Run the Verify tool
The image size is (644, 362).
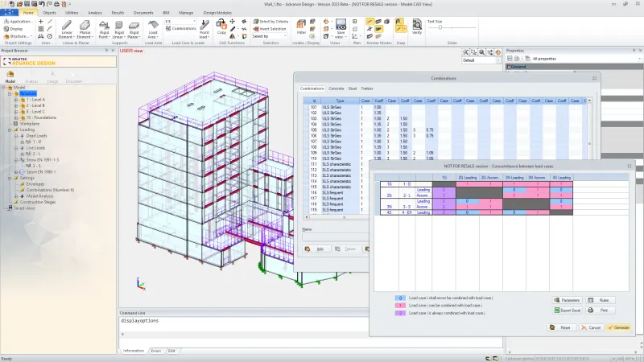point(417,27)
